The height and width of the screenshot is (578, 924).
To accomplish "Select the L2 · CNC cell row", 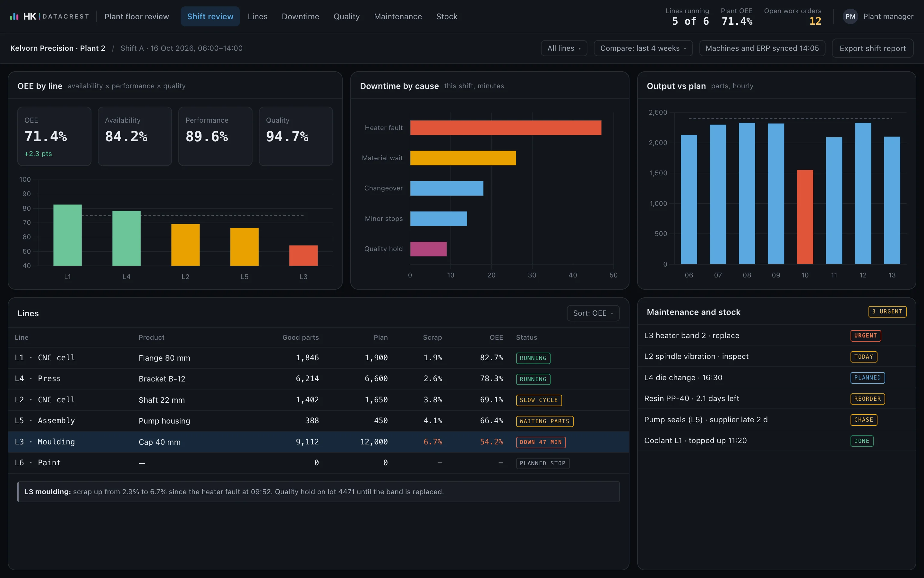I will [x=319, y=400].
